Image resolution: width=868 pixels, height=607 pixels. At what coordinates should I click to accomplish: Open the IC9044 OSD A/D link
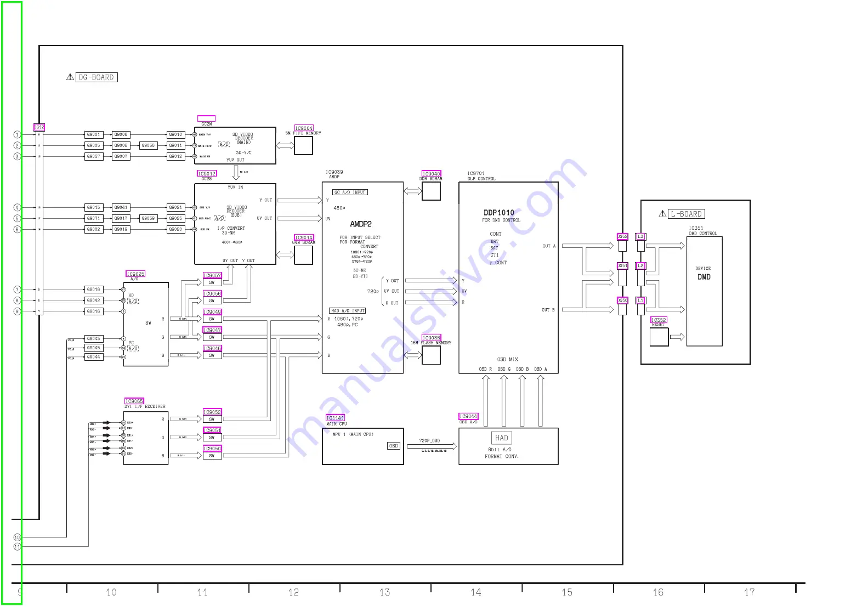pyautogui.click(x=469, y=417)
